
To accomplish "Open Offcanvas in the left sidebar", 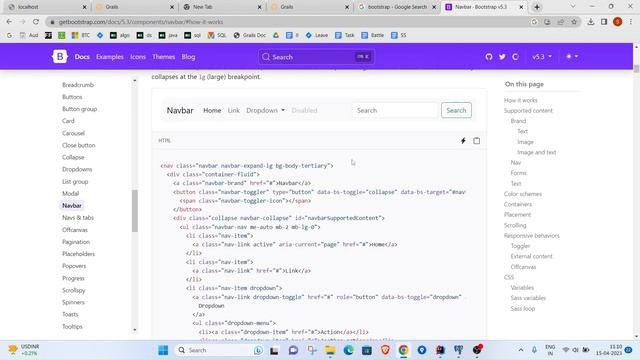I will (75, 230).
